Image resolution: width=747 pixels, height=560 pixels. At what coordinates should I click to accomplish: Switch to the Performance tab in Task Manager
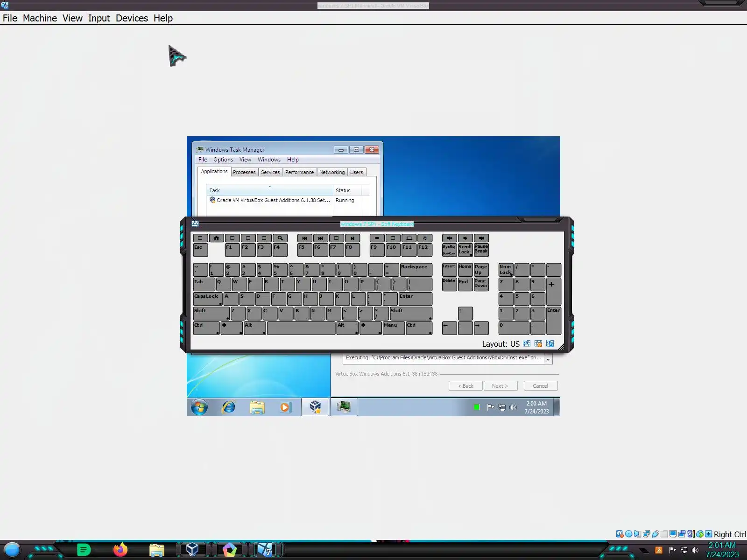click(x=300, y=172)
